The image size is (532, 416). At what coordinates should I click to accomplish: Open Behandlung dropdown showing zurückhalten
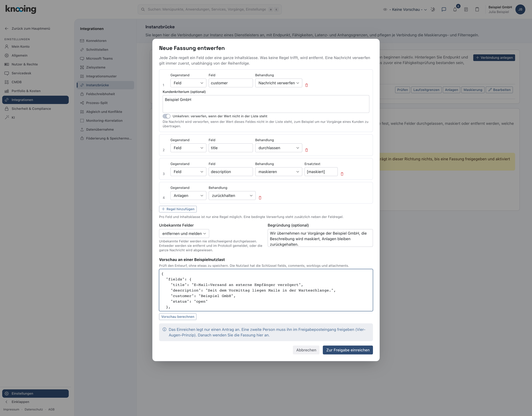click(x=232, y=196)
